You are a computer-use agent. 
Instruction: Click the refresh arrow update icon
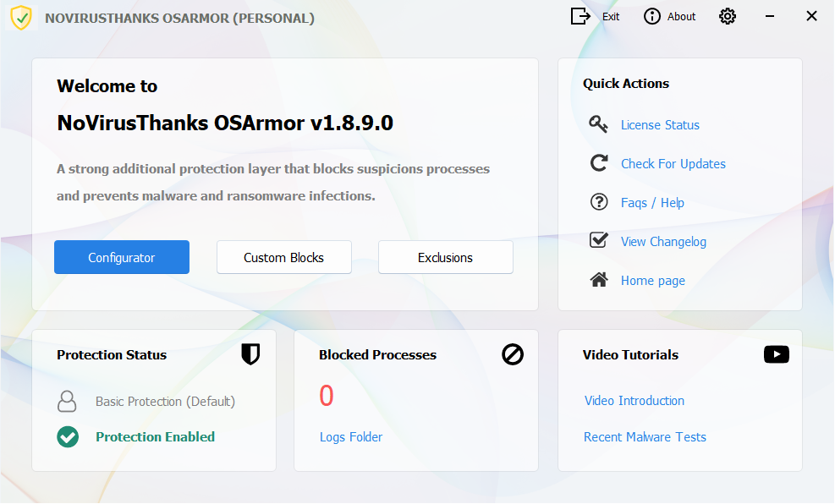point(599,164)
